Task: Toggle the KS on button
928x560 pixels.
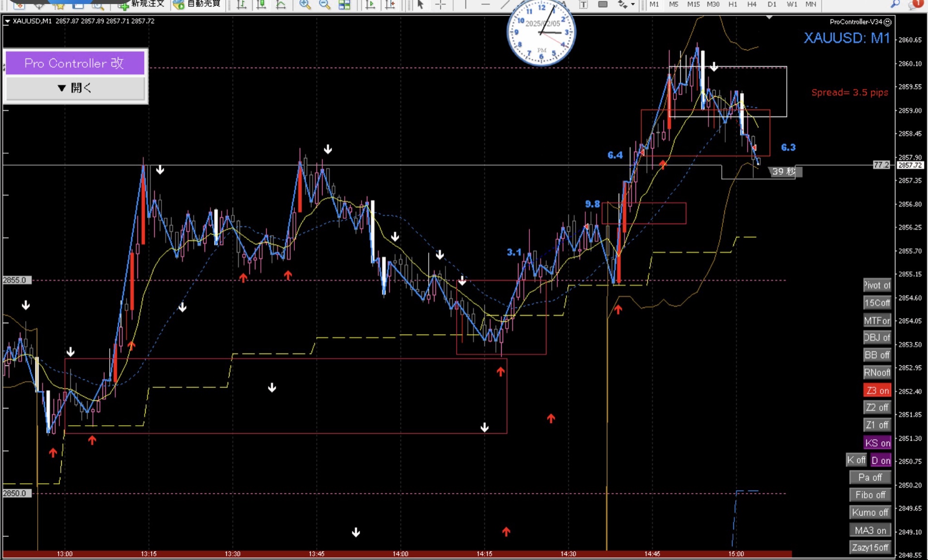Action: (877, 443)
